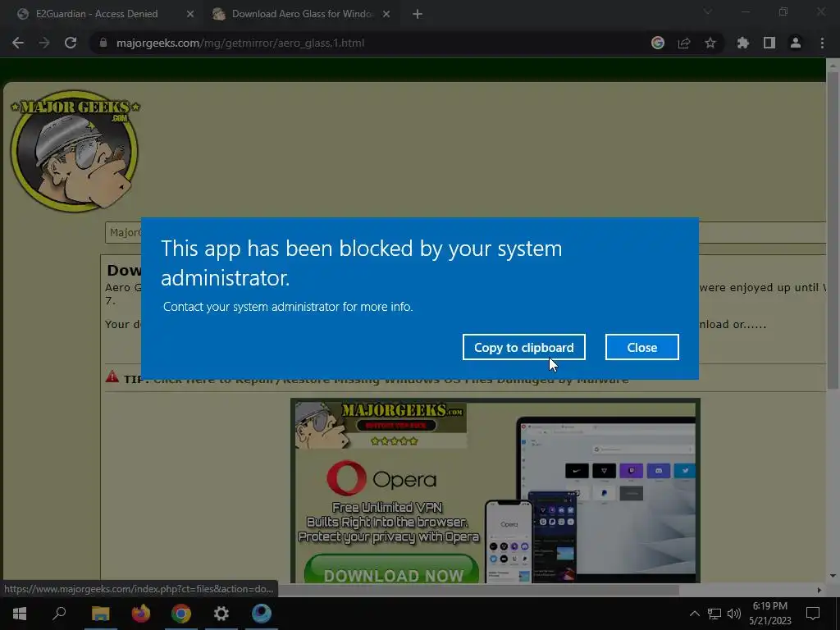Bookmark this page with the star icon

click(x=710, y=43)
